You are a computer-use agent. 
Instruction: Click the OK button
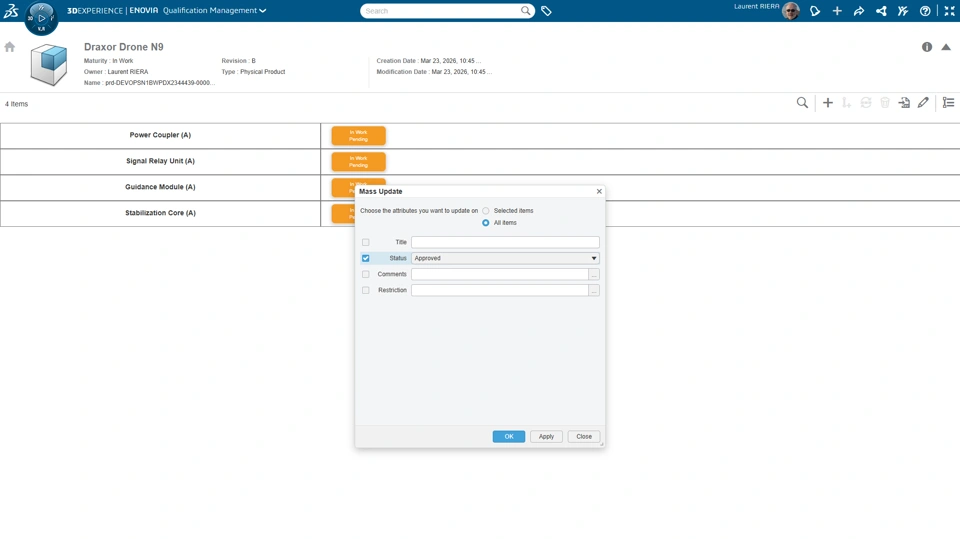[509, 437]
